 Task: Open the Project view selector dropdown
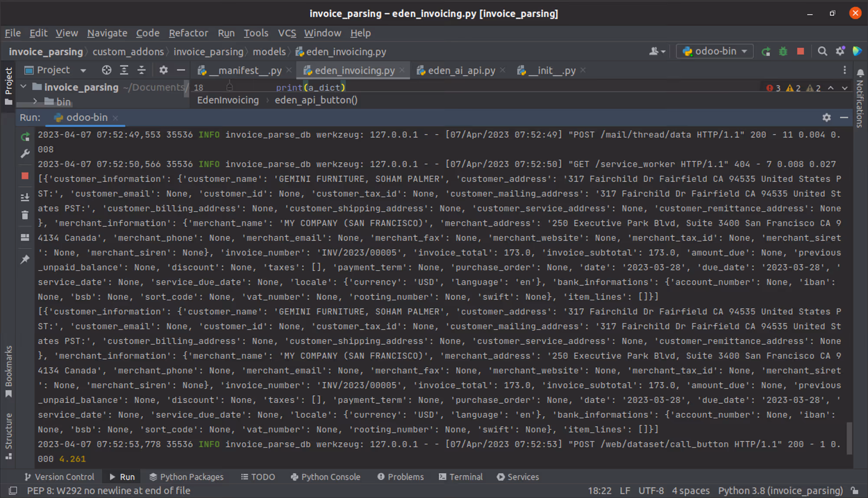coord(83,70)
